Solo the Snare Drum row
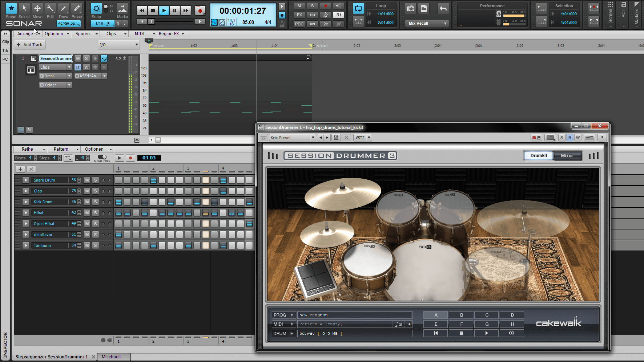This screenshot has width=644, height=362. (95, 180)
